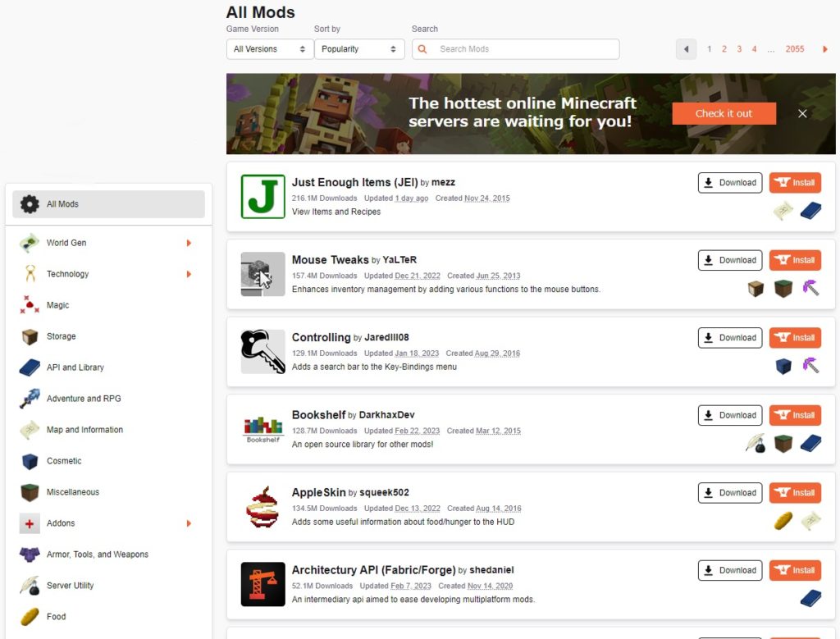Viewport: 840px width, 639px height.
Task: Click the blue book icon on Bookshelf card
Action: point(810,444)
